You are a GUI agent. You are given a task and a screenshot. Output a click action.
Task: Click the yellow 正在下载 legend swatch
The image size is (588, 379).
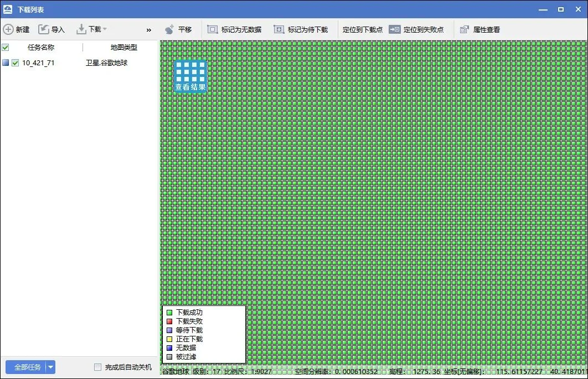169,339
